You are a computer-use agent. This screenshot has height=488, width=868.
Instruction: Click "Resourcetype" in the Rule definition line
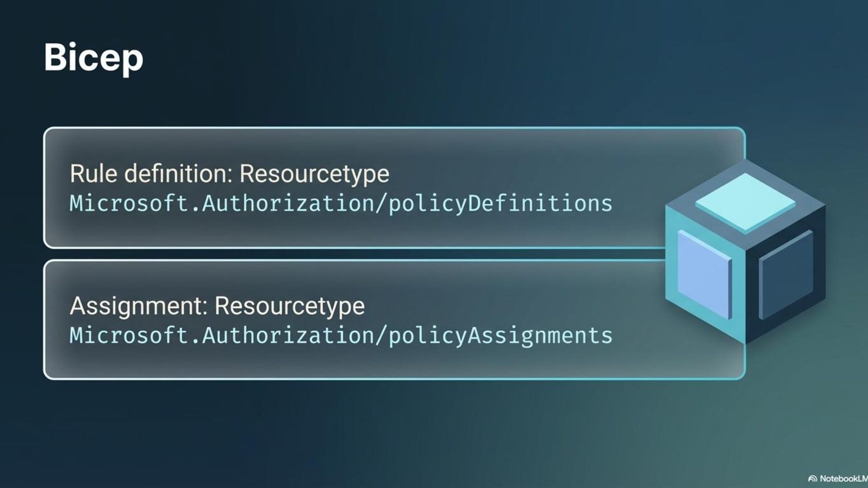pos(314,174)
